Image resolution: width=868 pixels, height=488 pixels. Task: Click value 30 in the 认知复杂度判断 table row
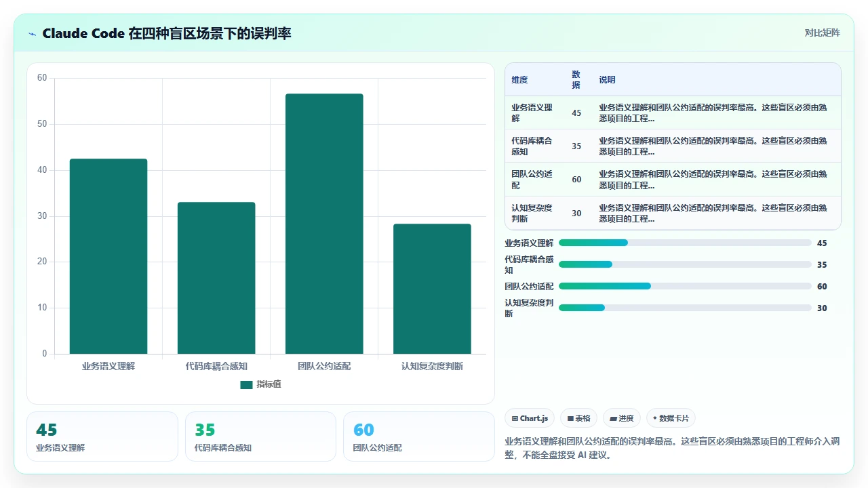pyautogui.click(x=576, y=213)
